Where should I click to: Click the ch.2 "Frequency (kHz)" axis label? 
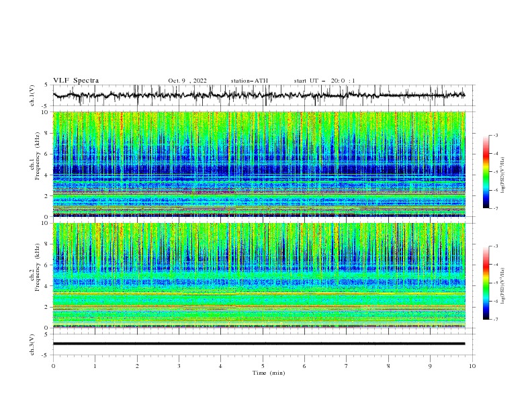point(38,267)
